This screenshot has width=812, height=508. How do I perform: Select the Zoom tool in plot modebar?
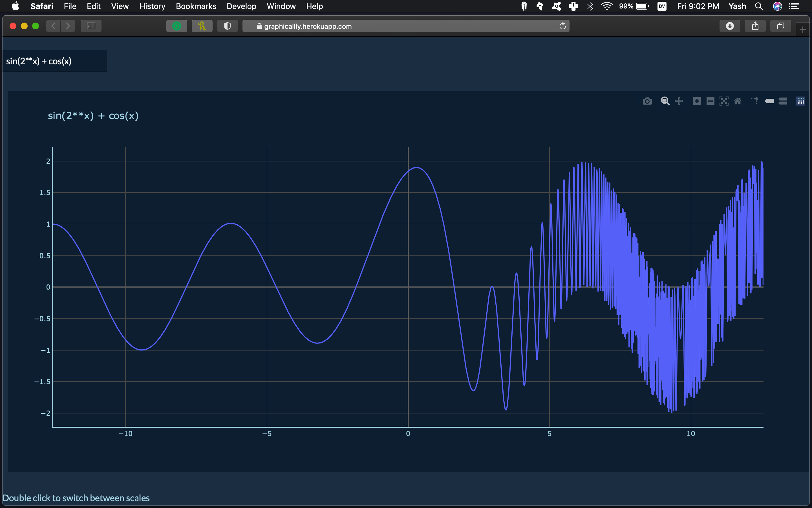(x=665, y=101)
